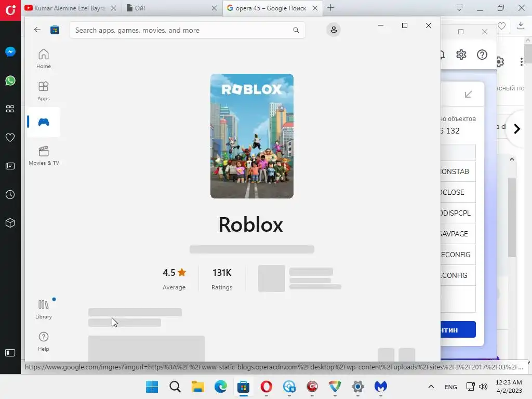This screenshot has height=399, width=532.
Task: Open Movies & TV section
Action: pyautogui.click(x=44, y=155)
